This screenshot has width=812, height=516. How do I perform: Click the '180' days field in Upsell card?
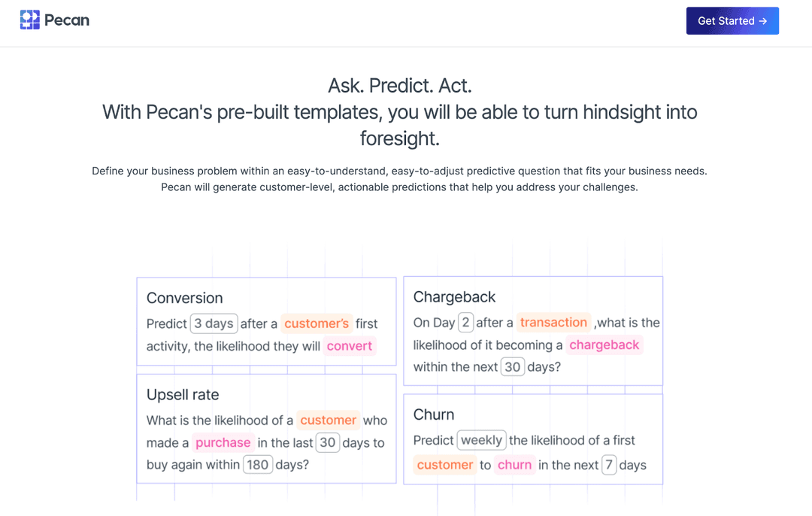(x=258, y=464)
